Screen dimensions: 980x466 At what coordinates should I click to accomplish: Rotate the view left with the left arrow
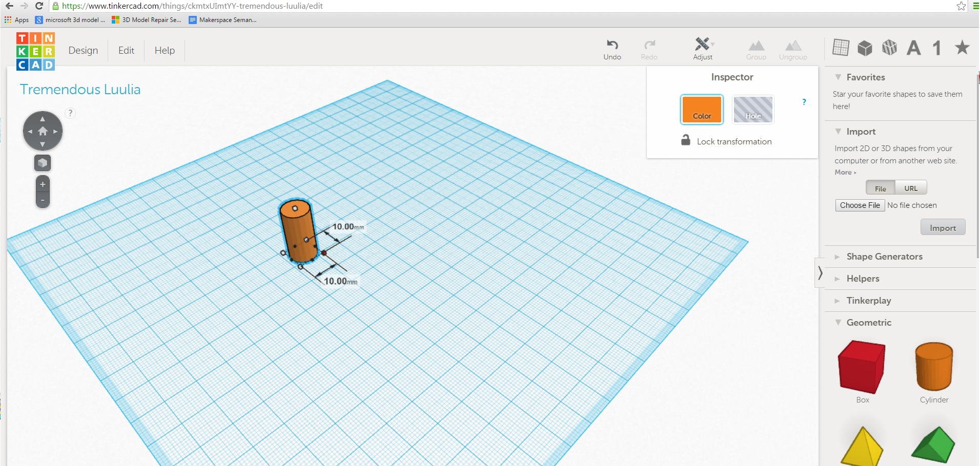pyautogui.click(x=30, y=132)
